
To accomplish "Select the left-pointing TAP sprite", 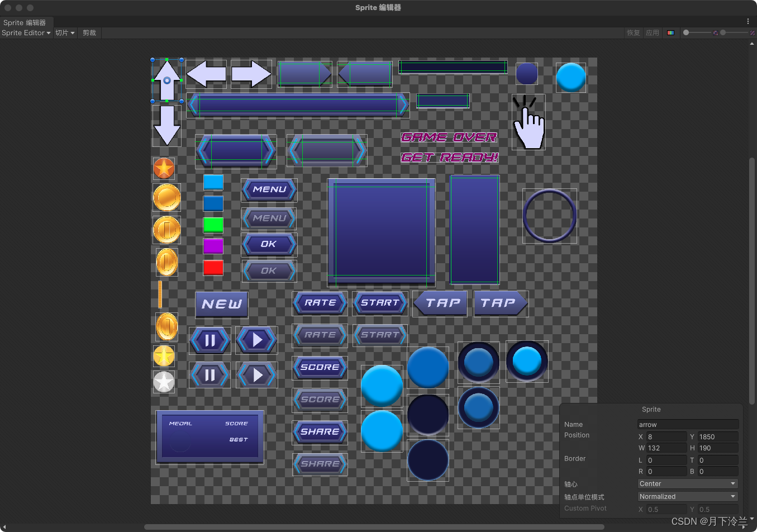I will pos(440,303).
